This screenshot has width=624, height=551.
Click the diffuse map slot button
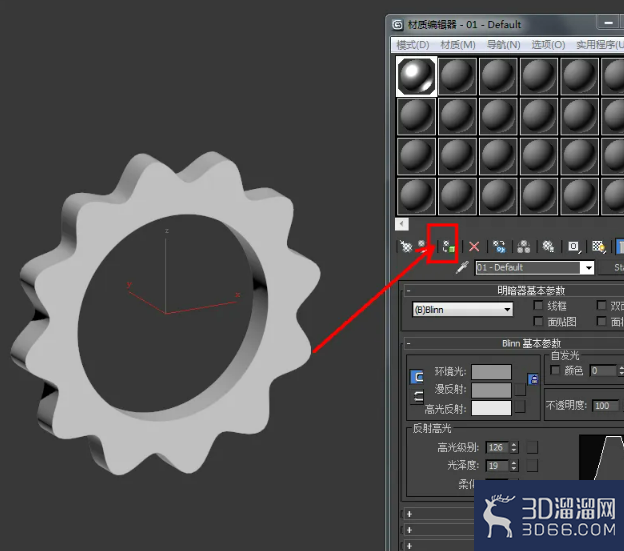pos(520,389)
